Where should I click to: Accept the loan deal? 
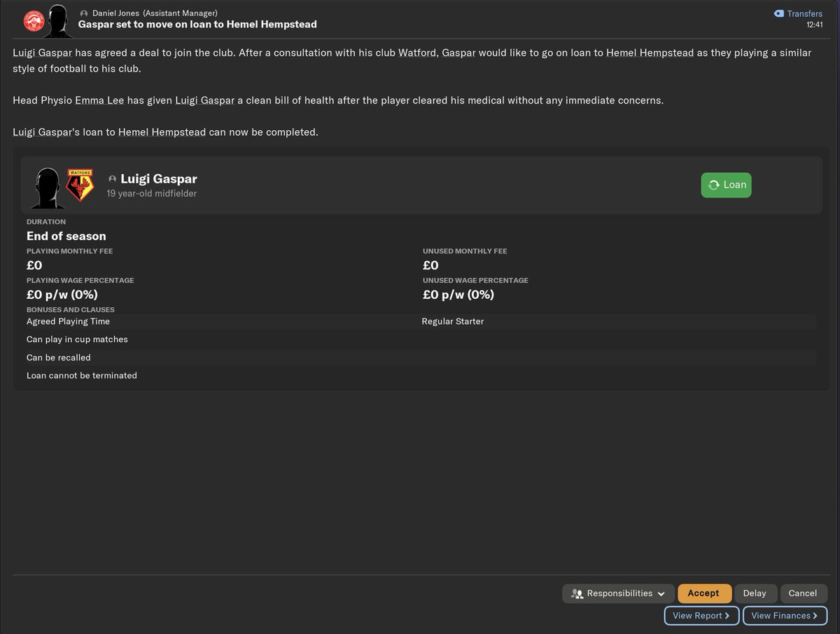tap(704, 593)
